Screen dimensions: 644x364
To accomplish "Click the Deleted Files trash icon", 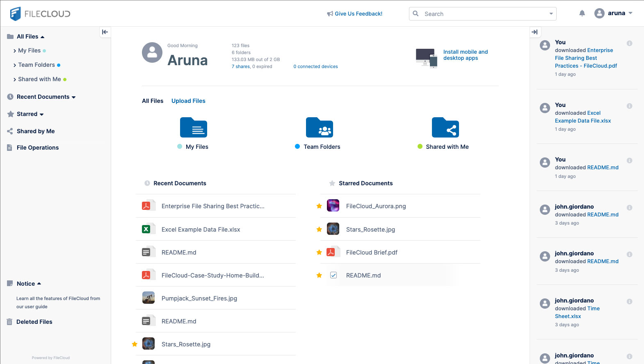I will pyautogui.click(x=9, y=322).
